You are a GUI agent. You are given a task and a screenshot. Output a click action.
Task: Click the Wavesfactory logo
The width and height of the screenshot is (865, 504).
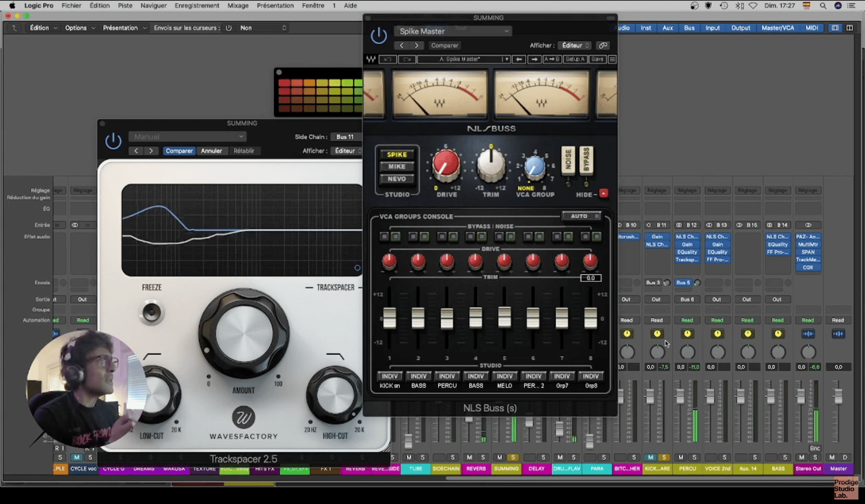tap(243, 418)
